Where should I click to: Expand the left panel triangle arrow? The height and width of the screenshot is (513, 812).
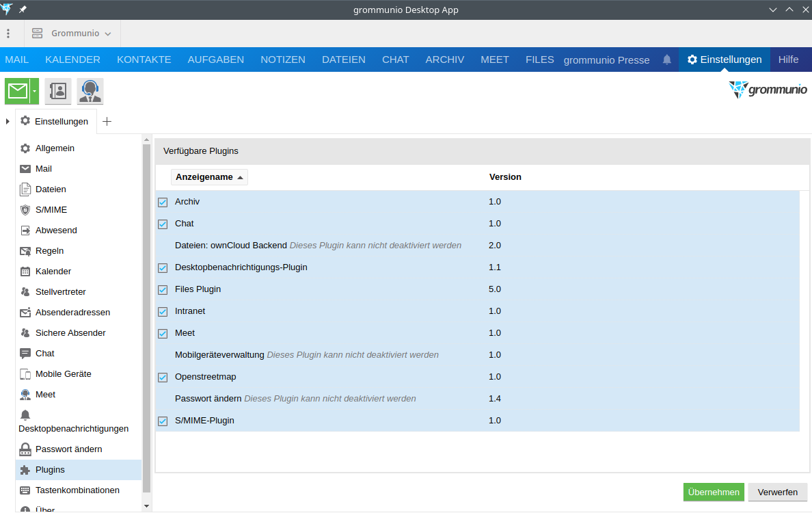8,121
